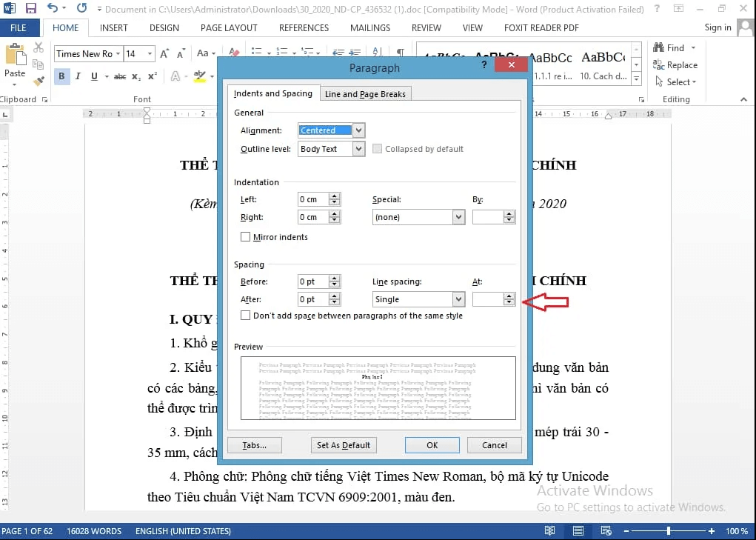756x540 pixels.
Task: Select Web Layout view in status bar
Action: [x=605, y=531]
